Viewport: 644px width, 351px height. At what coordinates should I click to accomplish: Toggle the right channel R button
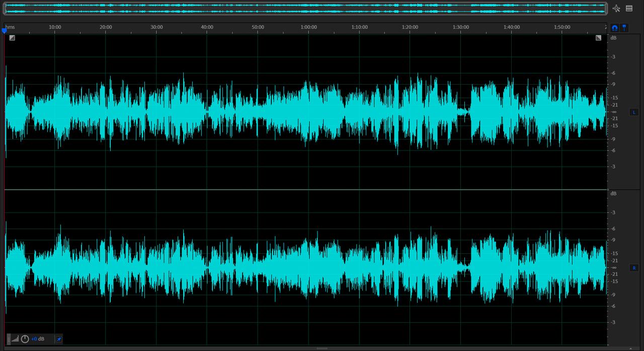point(634,268)
